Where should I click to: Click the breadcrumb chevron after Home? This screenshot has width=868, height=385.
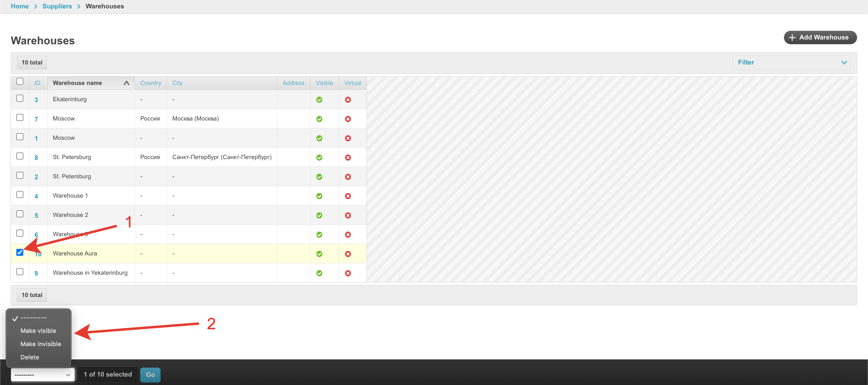tap(36, 6)
